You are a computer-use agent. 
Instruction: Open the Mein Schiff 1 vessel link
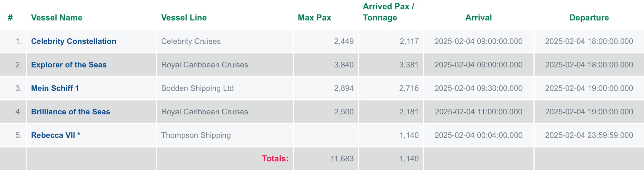[55, 88]
